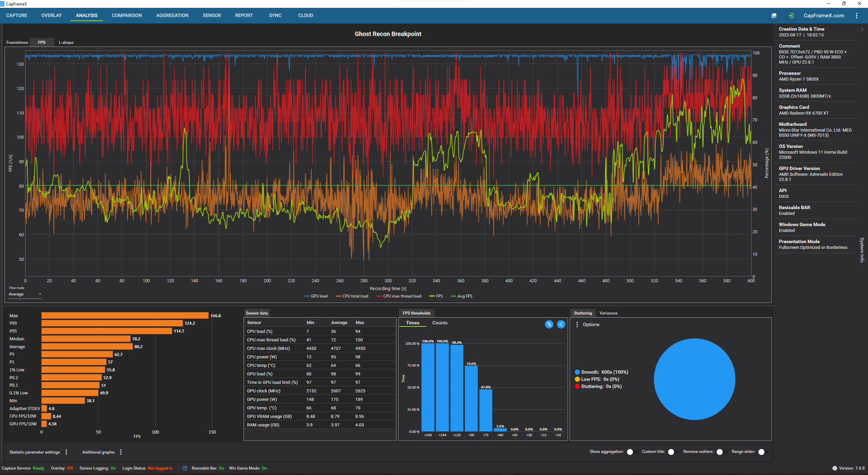This screenshot has width=868, height=475.
Task: Click the GPU load legend entry
Action: pos(316,296)
